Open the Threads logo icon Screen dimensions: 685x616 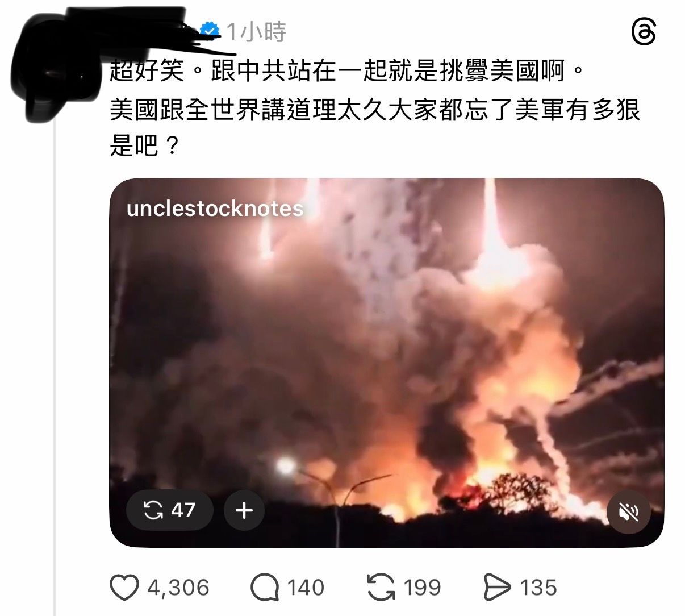pos(644,33)
